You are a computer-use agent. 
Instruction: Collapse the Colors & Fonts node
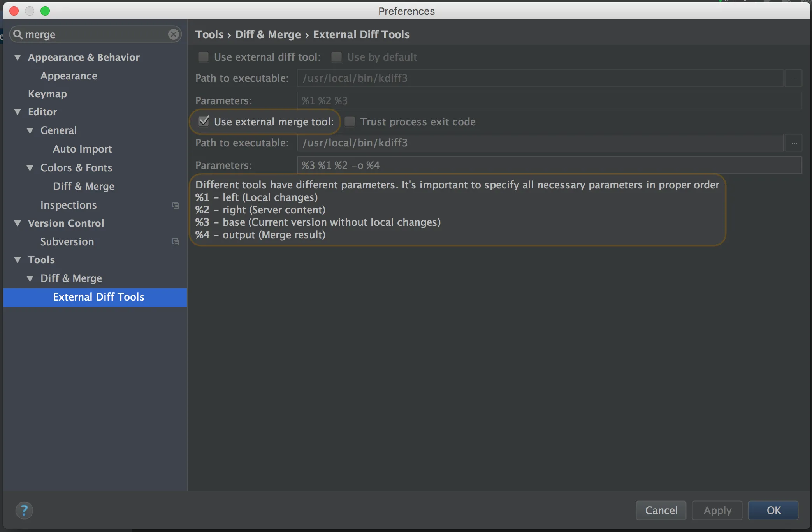click(30, 168)
